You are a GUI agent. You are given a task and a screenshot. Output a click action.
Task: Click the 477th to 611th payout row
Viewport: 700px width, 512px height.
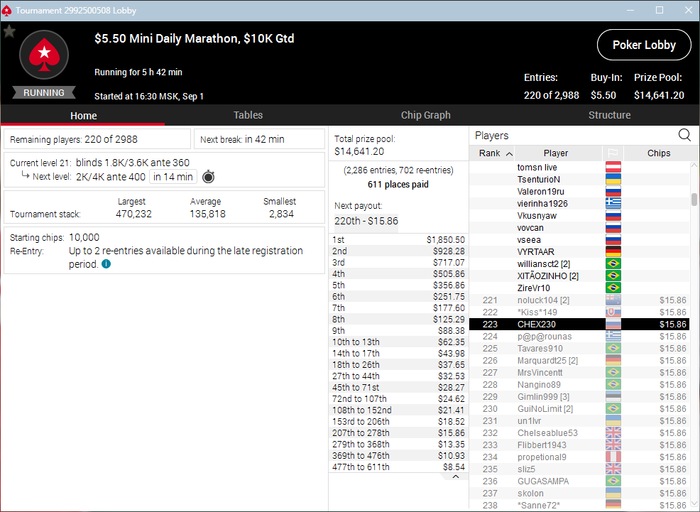(398, 467)
